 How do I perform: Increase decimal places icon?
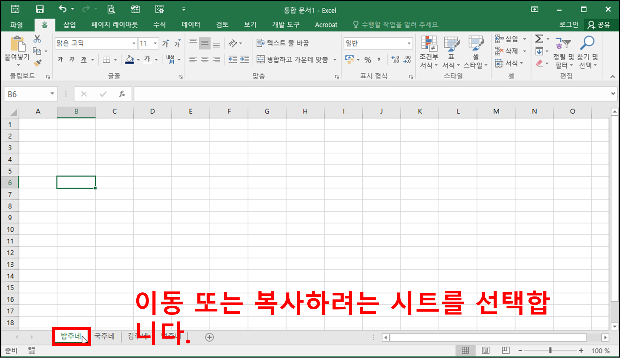tap(395, 60)
